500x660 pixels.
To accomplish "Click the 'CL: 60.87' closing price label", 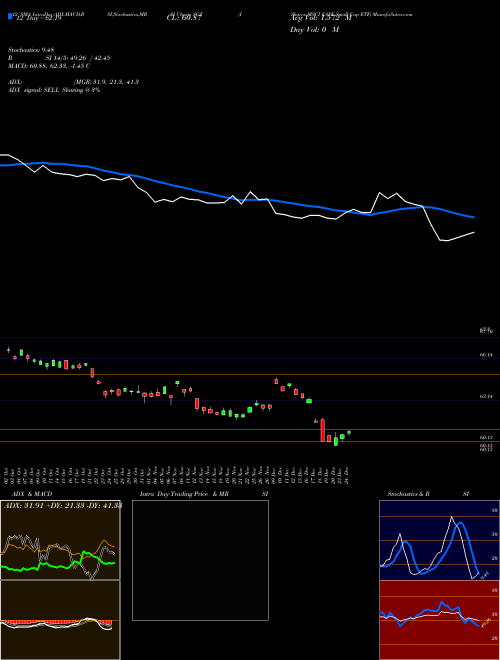I will point(185,18).
